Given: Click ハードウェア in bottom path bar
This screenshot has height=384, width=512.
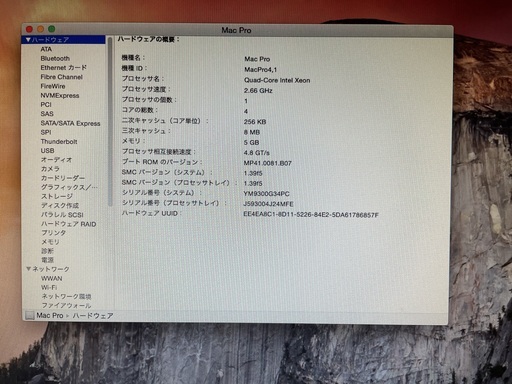Looking at the screenshot, I should point(93,316).
